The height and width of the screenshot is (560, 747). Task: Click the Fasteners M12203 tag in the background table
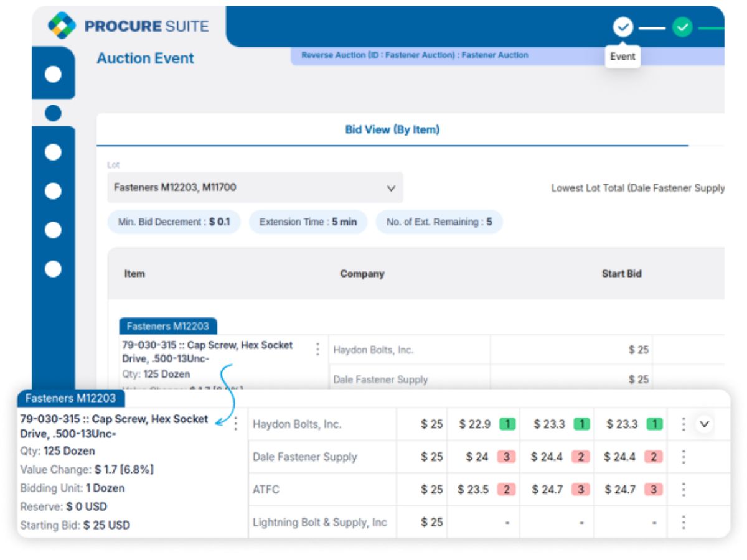coord(168,326)
